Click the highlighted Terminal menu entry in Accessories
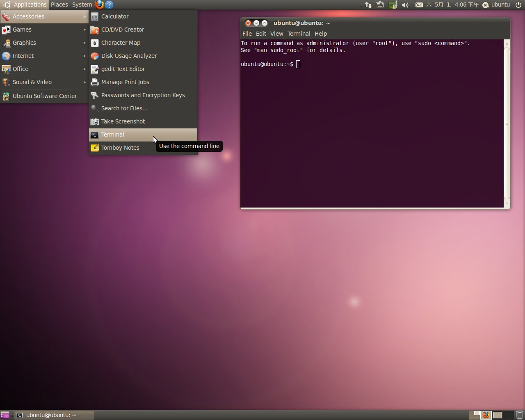Viewport: 525px width, 420px height. coord(143,135)
